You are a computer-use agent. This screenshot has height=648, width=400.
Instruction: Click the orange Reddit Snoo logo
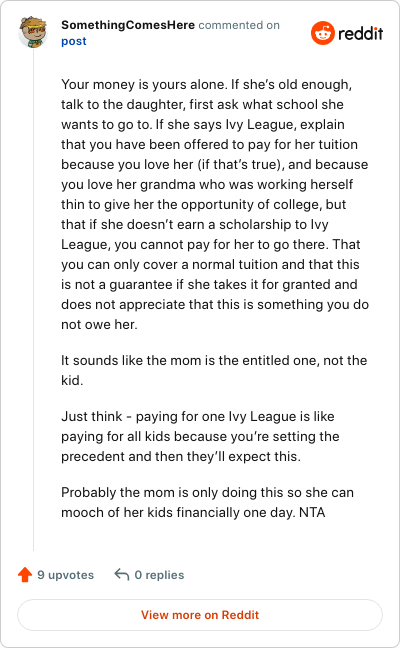click(322, 33)
